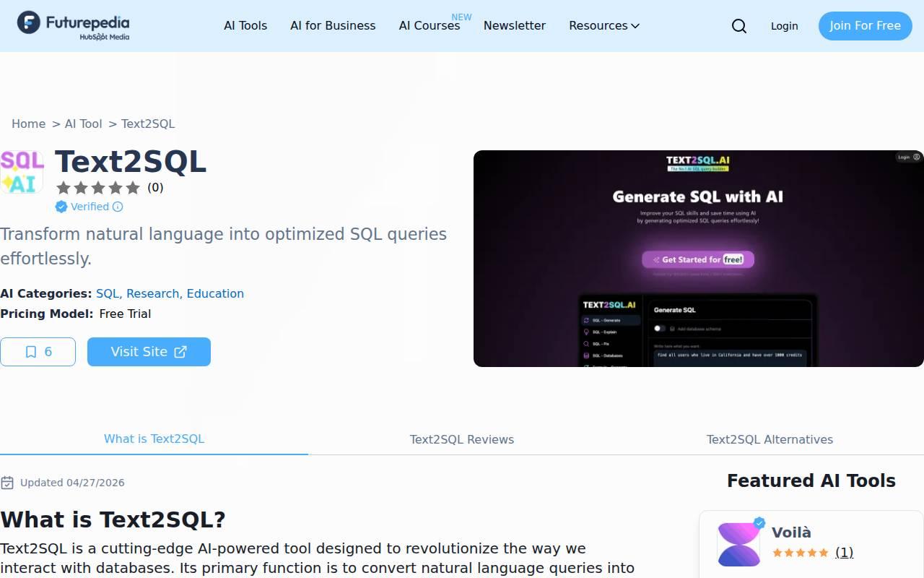
Task: Click the Featured AI Tools heading
Action: [811, 480]
